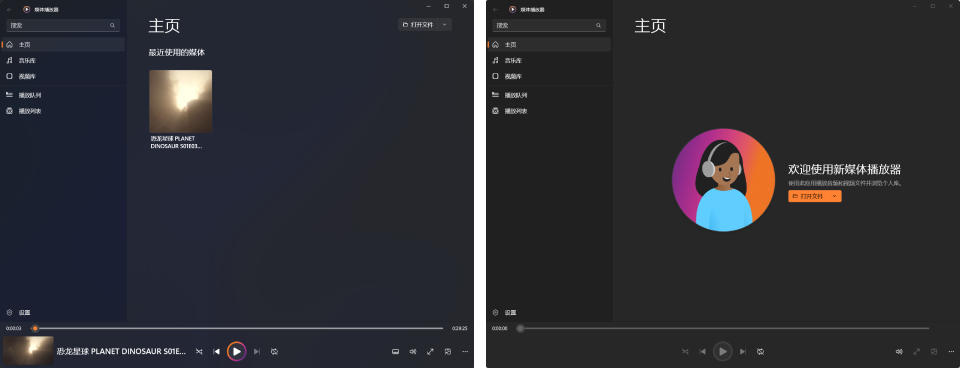Open 播放队列 in the welcome window
Viewport: 960px width, 368px height.
click(549, 96)
